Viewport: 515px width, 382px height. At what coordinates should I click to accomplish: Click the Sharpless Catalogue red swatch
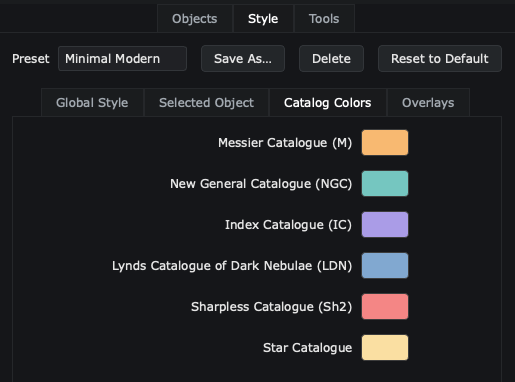click(x=385, y=307)
